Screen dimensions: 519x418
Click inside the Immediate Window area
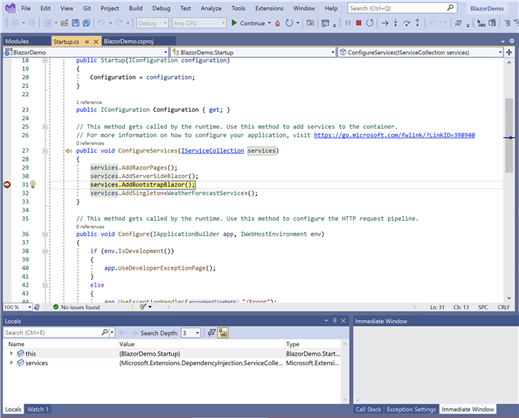point(435,362)
